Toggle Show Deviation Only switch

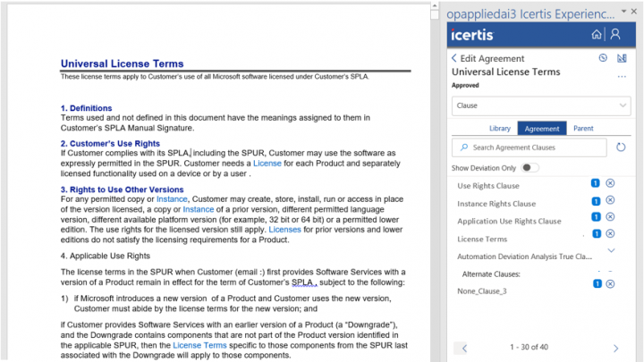530,167
